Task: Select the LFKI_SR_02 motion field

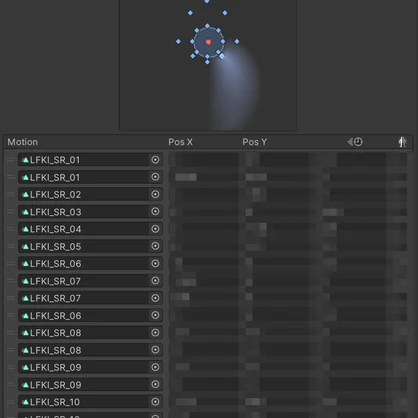Action: 90,194
